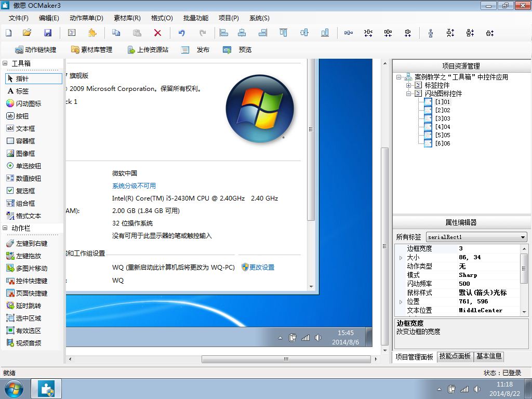Click the Open folder toolbar icon
The image size is (532, 399).
[27, 33]
